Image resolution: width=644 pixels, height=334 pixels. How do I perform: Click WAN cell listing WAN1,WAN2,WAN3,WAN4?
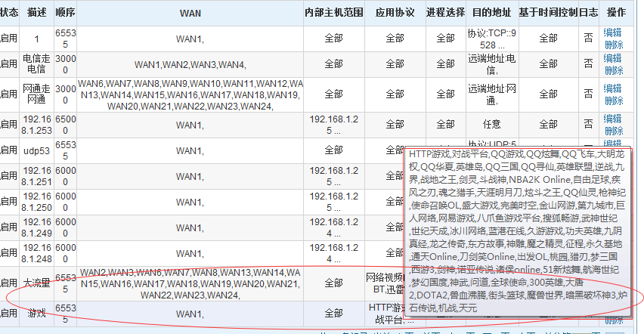coord(190,64)
